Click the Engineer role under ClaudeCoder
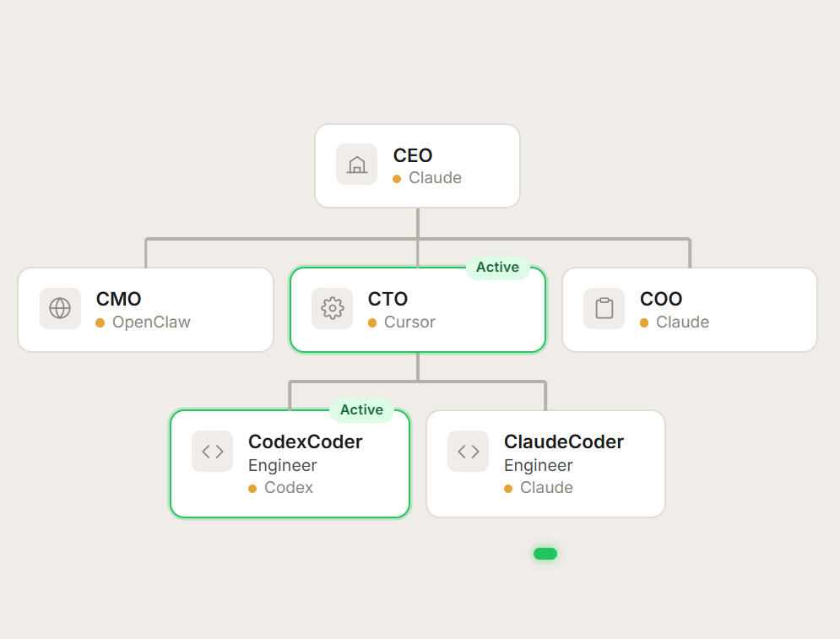 coord(539,465)
